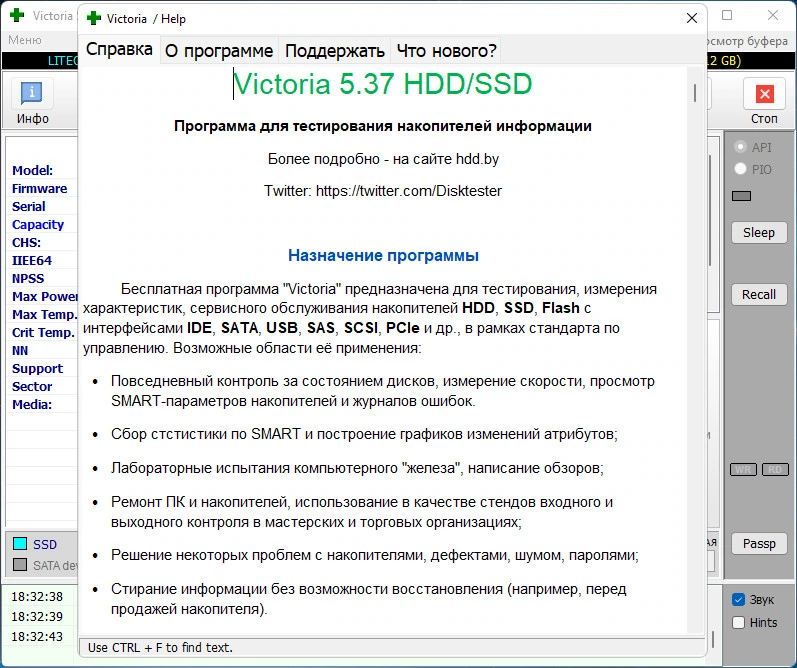Switch to the Справка tab
Screen dimensions: 797x668
click(119, 49)
